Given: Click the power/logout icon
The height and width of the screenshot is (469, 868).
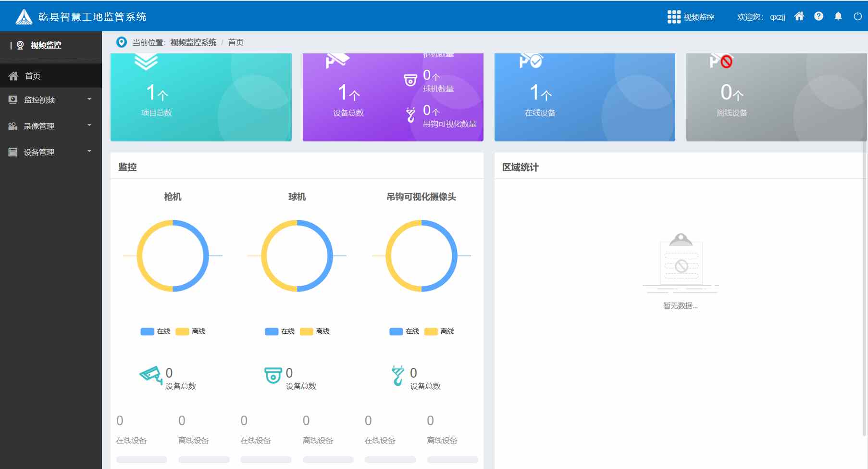Looking at the screenshot, I should pos(857,16).
